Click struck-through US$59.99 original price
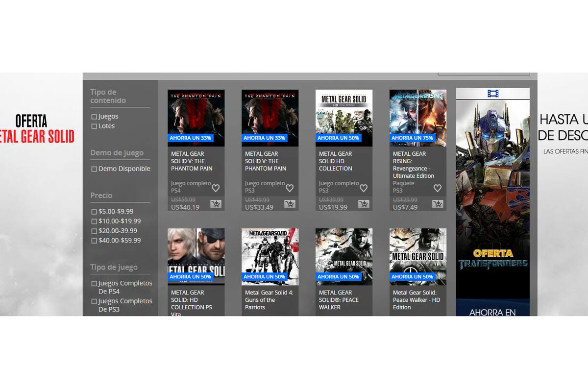This screenshot has width=588, height=392. [x=183, y=200]
